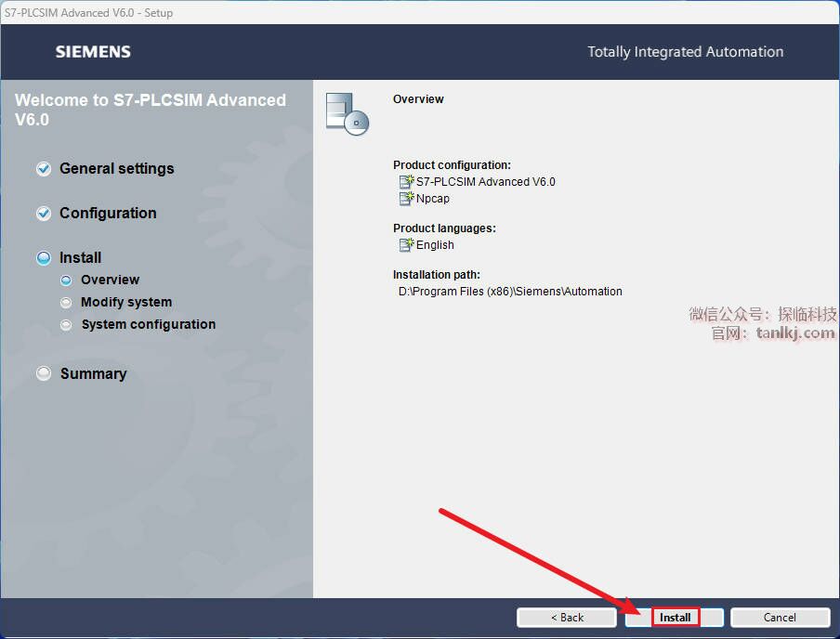840x639 pixels.
Task: Click the System configuration step indicator
Action: tap(66, 324)
